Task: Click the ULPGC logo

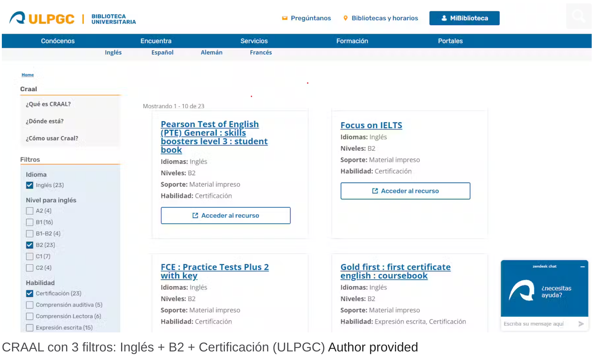Action: 42,18
